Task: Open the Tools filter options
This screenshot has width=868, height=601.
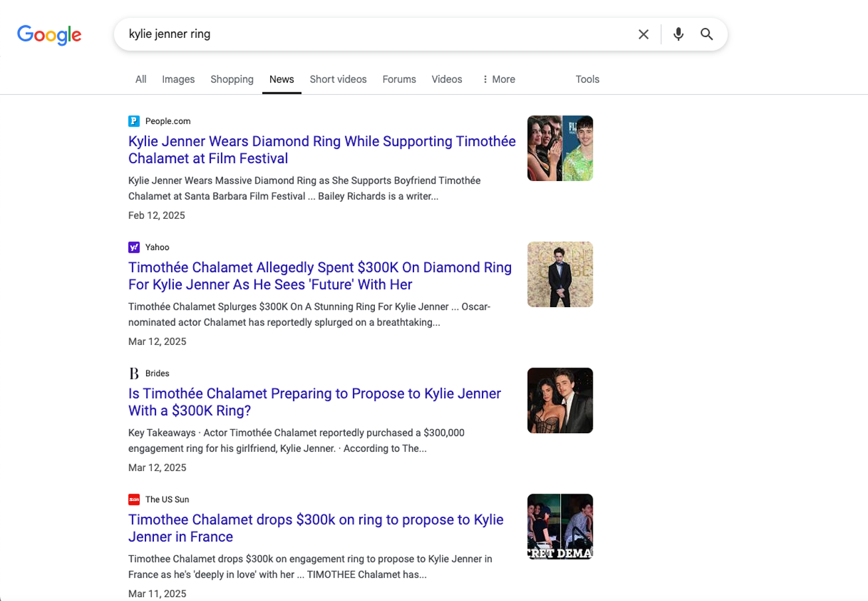Action: 587,79
